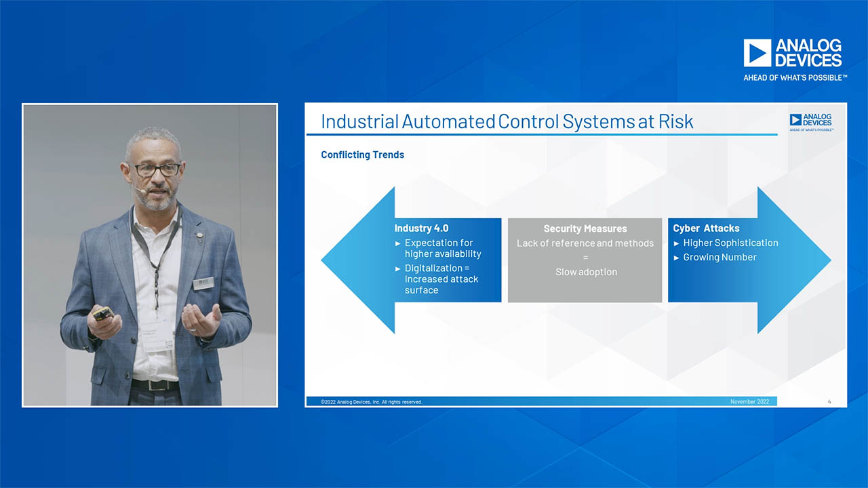Click the presenter's name badge
Screen dimensions: 868x488
[x=203, y=283]
